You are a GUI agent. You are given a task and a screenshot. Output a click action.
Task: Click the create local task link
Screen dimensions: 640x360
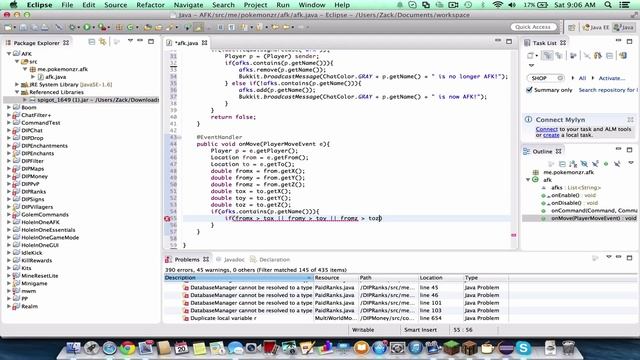551,135
